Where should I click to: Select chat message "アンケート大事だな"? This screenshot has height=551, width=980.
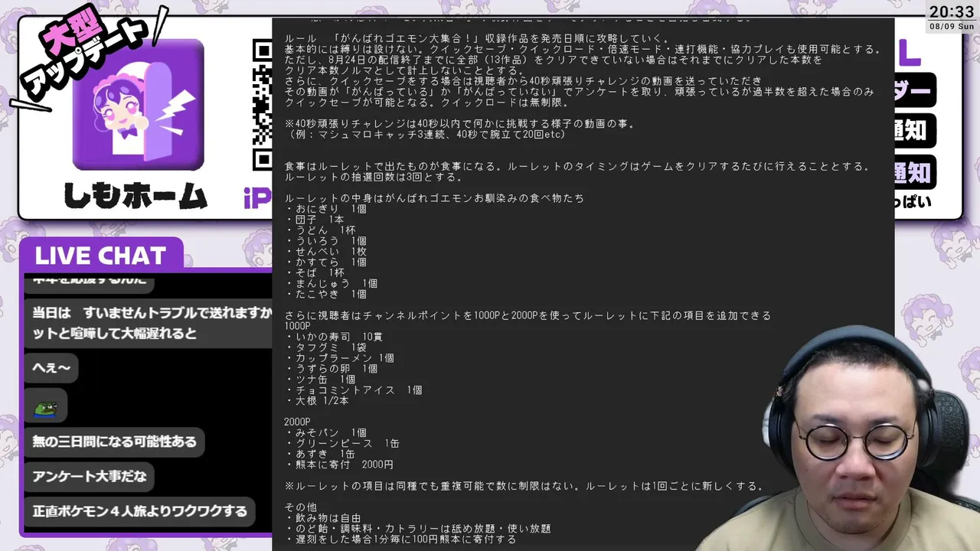[x=89, y=476]
